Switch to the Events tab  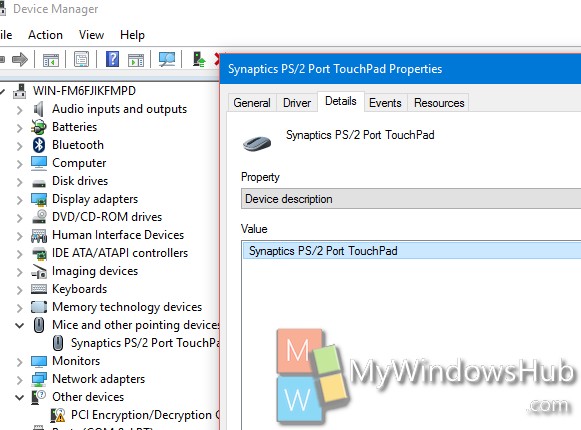(385, 103)
